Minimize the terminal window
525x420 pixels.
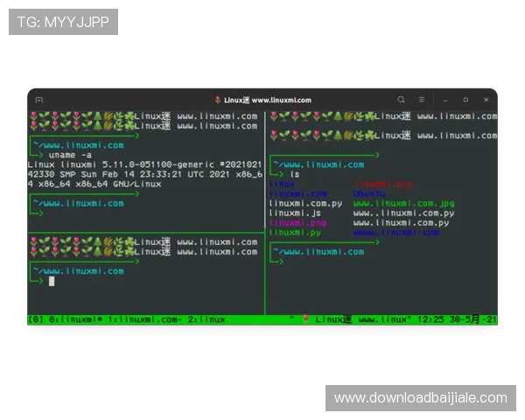click(444, 100)
